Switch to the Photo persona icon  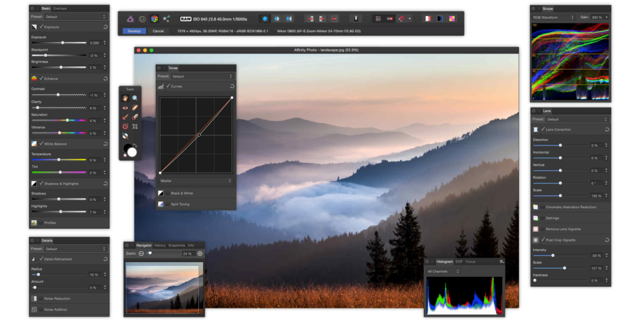pos(130,19)
